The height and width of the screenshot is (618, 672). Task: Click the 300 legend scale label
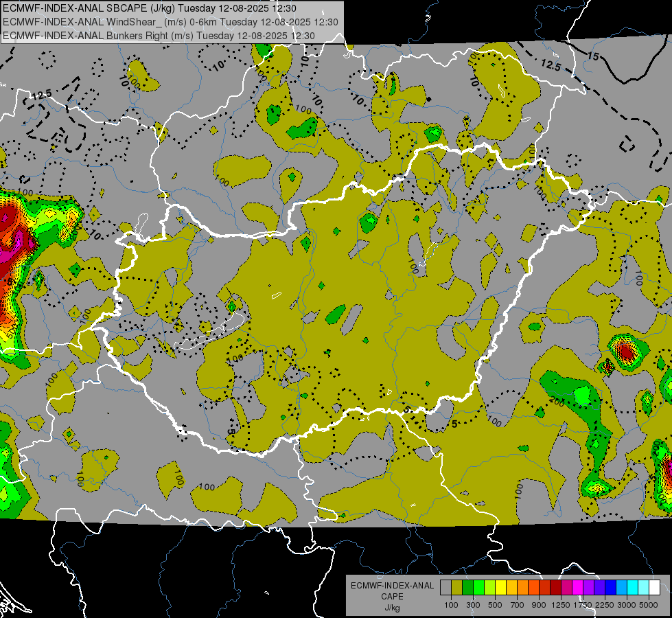point(473,605)
